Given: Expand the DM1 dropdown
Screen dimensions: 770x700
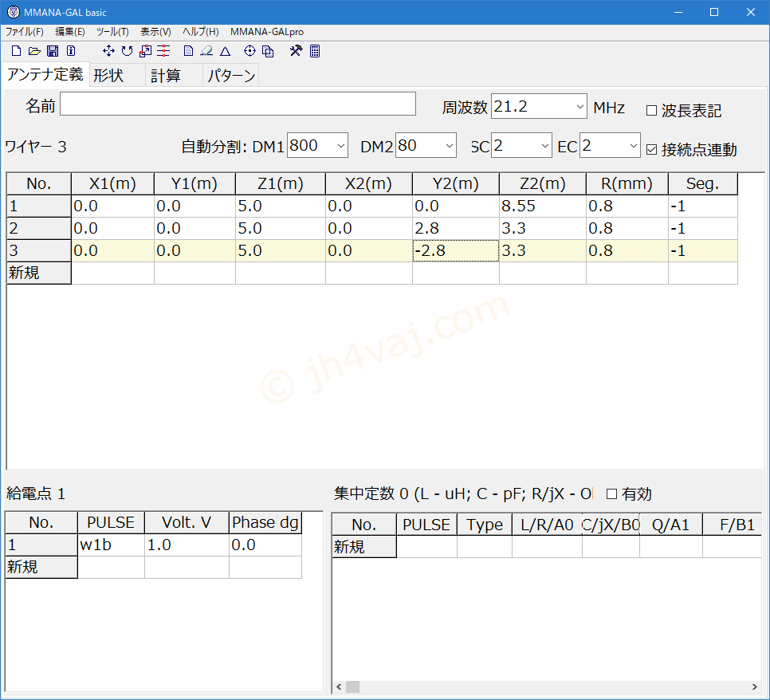Looking at the screenshot, I should [x=341, y=146].
